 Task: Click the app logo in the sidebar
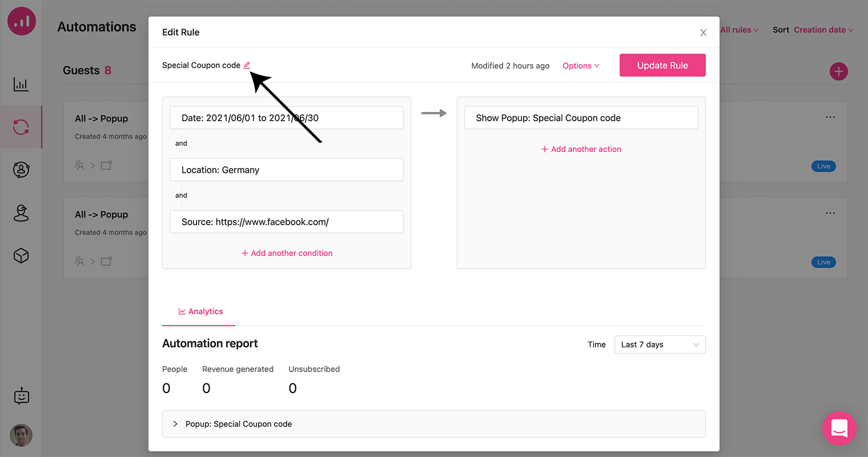(22, 21)
